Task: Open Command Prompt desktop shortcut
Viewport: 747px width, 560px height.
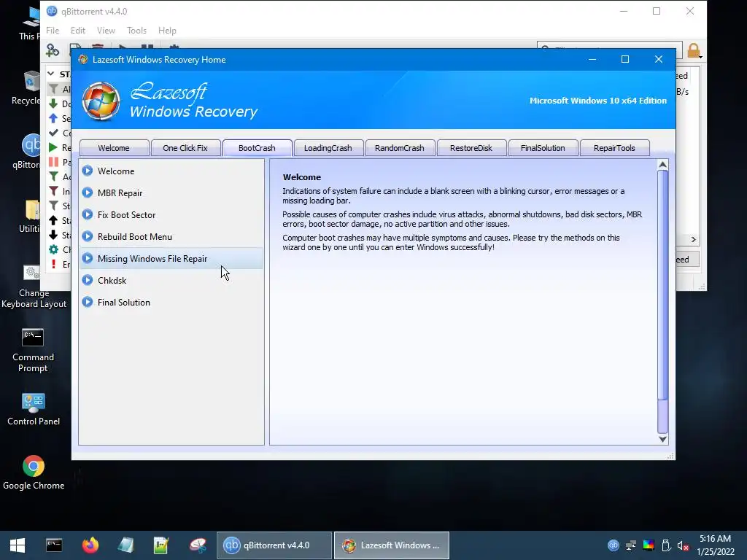Action: 33,351
